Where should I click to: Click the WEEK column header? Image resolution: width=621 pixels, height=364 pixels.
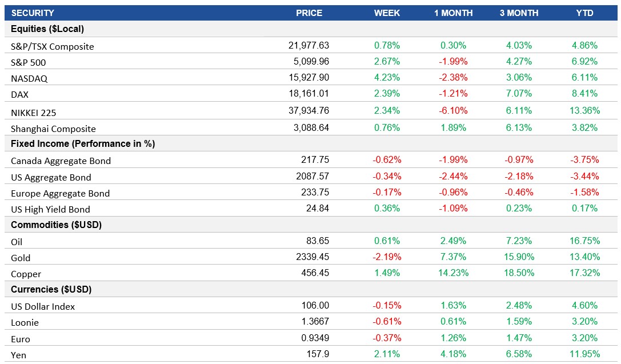coord(386,13)
